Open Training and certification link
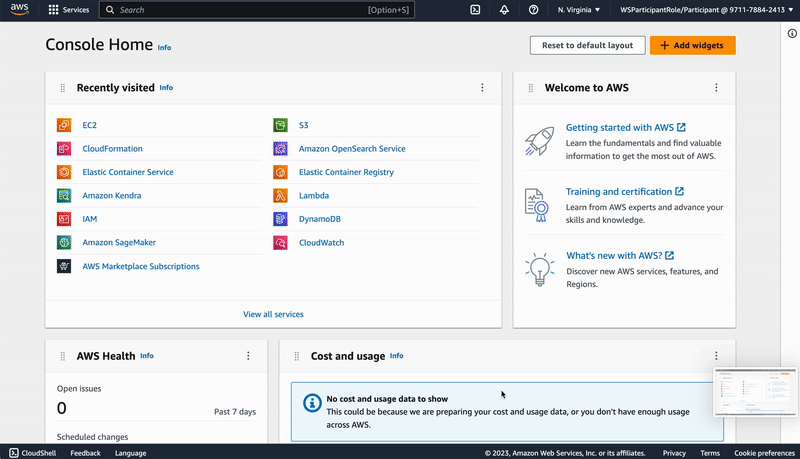The height and width of the screenshot is (459, 800). coord(624,192)
